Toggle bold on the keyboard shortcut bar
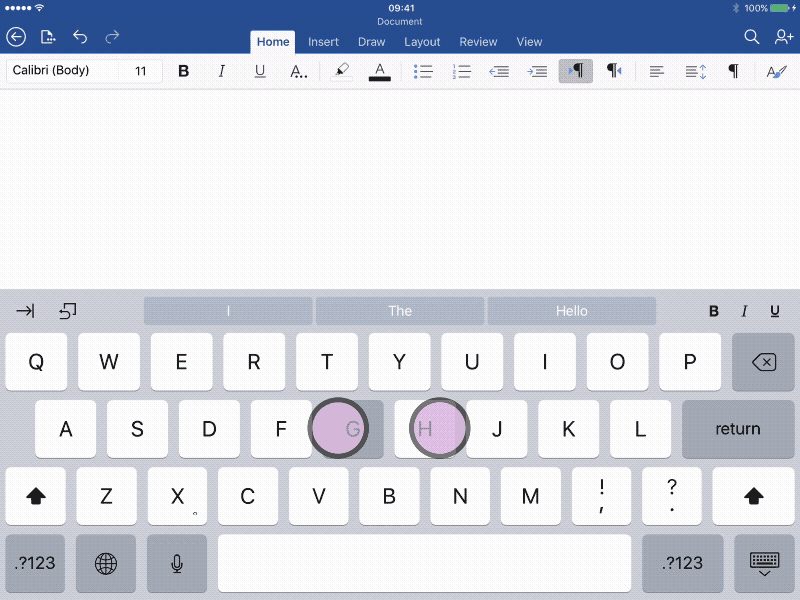 tap(714, 311)
